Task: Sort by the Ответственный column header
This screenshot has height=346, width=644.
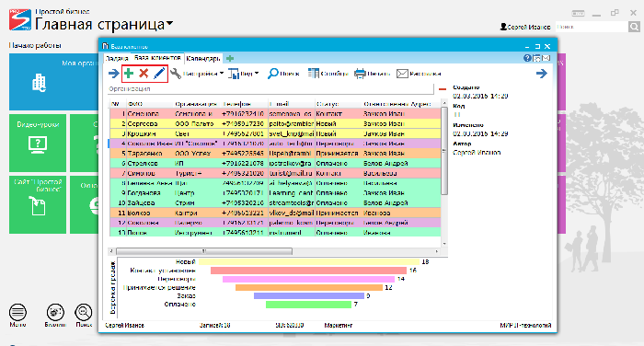Action: [x=385, y=104]
